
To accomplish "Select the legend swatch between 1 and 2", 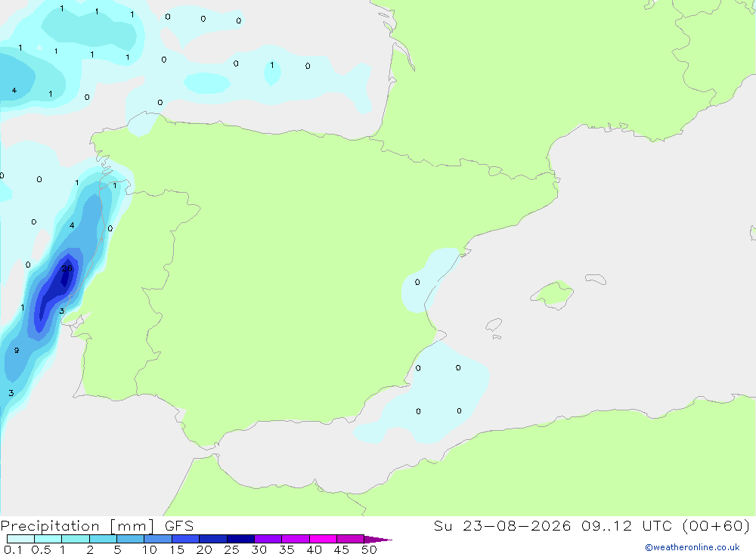I will pyautogui.click(x=76, y=539).
